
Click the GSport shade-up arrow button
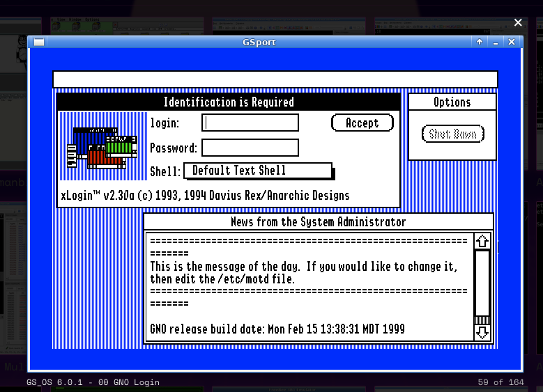coord(480,42)
